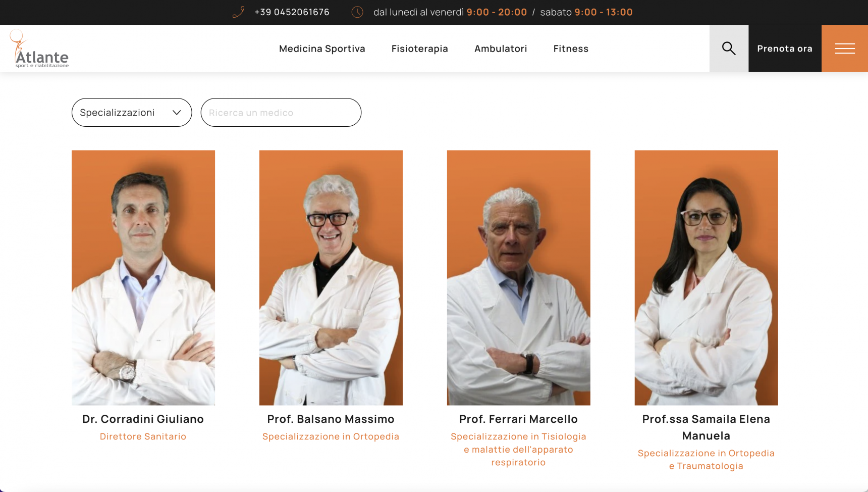Open Prof. Balsano Massimo photo
This screenshot has width=868, height=492.
tap(331, 277)
